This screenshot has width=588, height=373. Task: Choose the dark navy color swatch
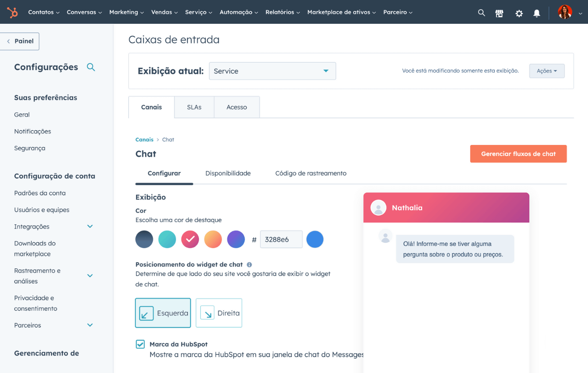pyautogui.click(x=144, y=239)
